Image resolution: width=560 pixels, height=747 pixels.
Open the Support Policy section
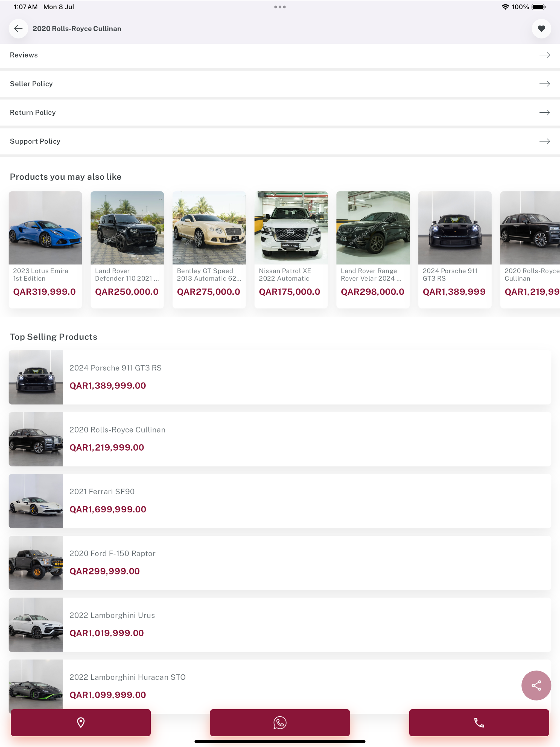click(280, 141)
